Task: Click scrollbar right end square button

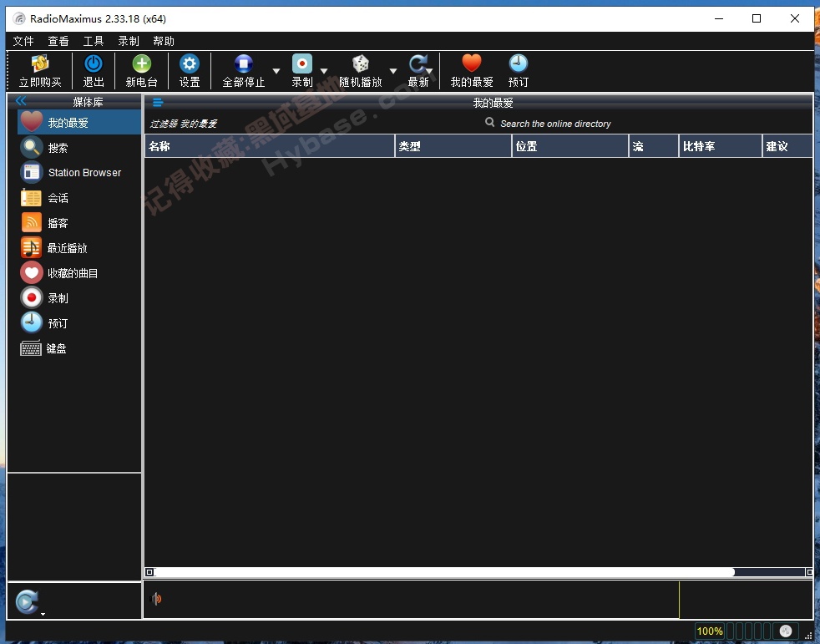Action: click(x=809, y=572)
